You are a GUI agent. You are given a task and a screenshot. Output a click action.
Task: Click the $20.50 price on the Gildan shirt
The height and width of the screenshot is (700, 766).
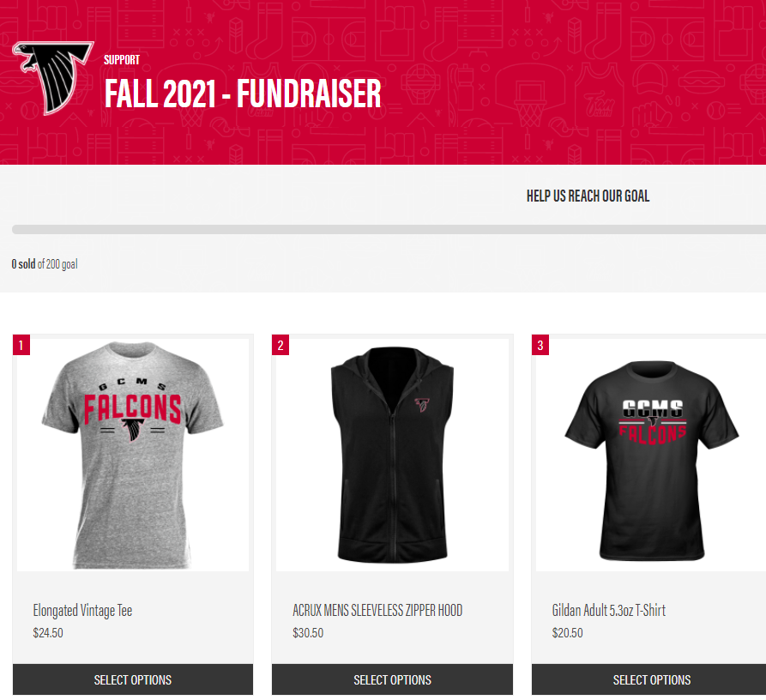point(567,633)
